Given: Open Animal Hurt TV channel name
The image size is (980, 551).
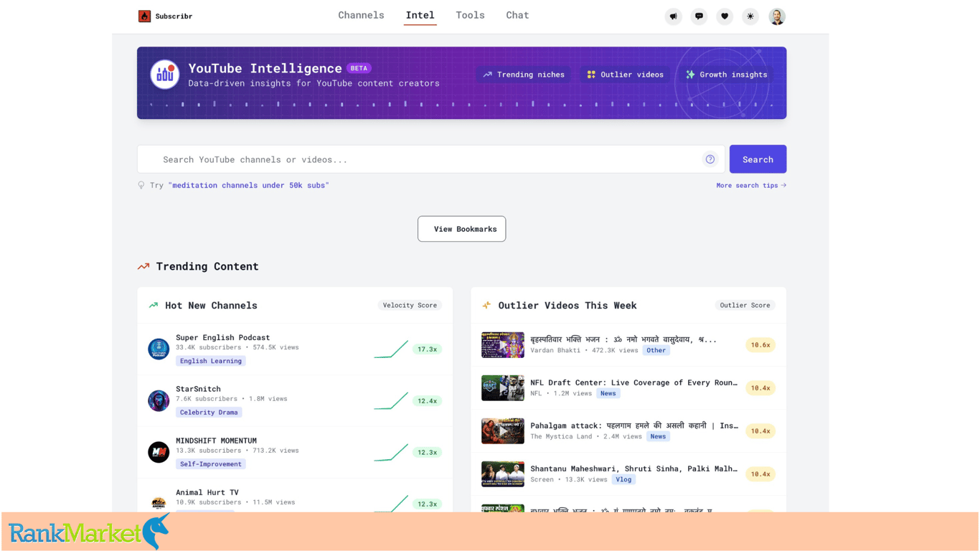Looking at the screenshot, I should pos(207,492).
